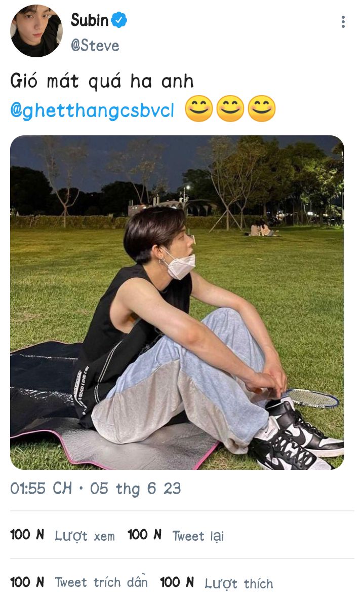Click the date 05 thg 6 23
Image resolution: width=364 pixels, height=596 pixels.
(136, 489)
